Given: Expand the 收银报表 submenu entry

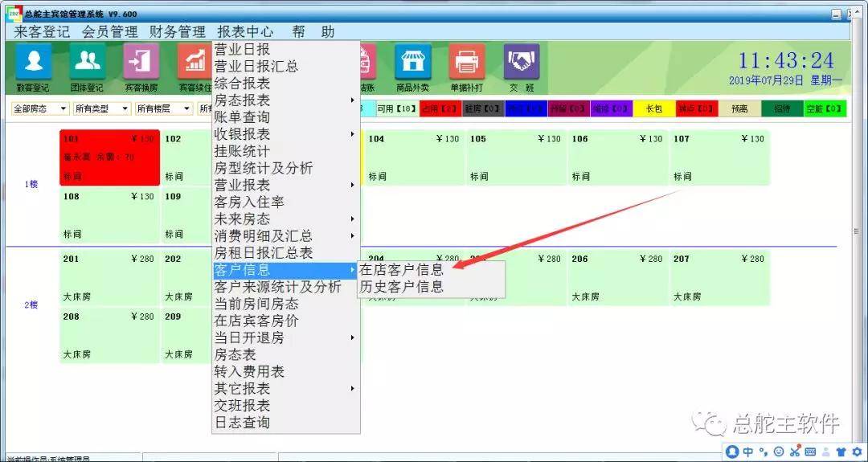Looking at the screenshot, I should pyautogui.click(x=242, y=134).
